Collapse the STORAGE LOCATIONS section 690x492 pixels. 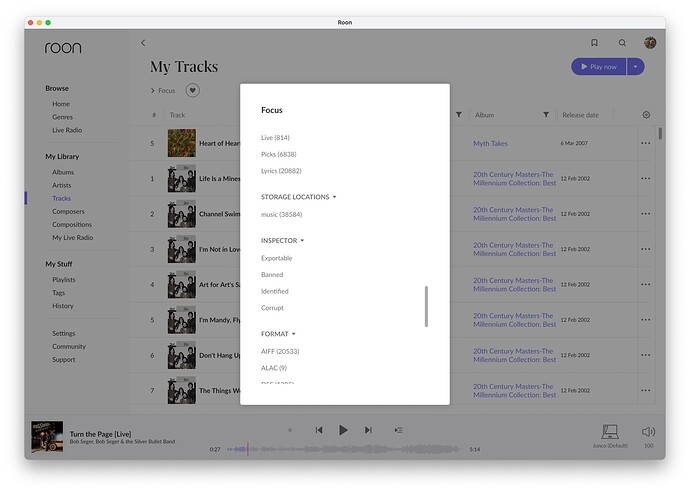[298, 197]
